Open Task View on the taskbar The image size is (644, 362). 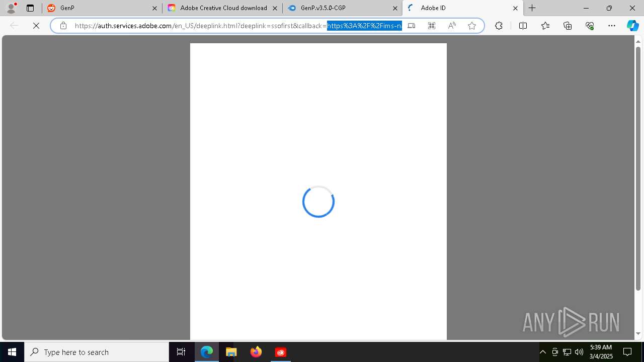(181, 352)
